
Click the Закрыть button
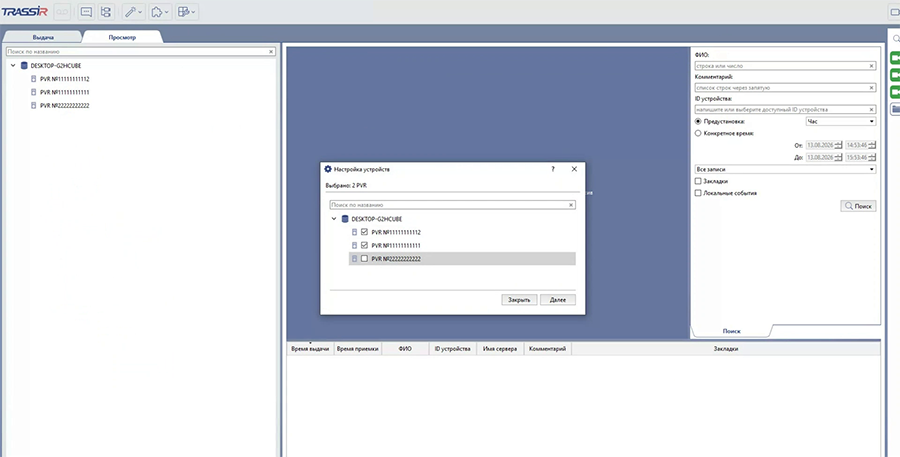pyautogui.click(x=519, y=300)
